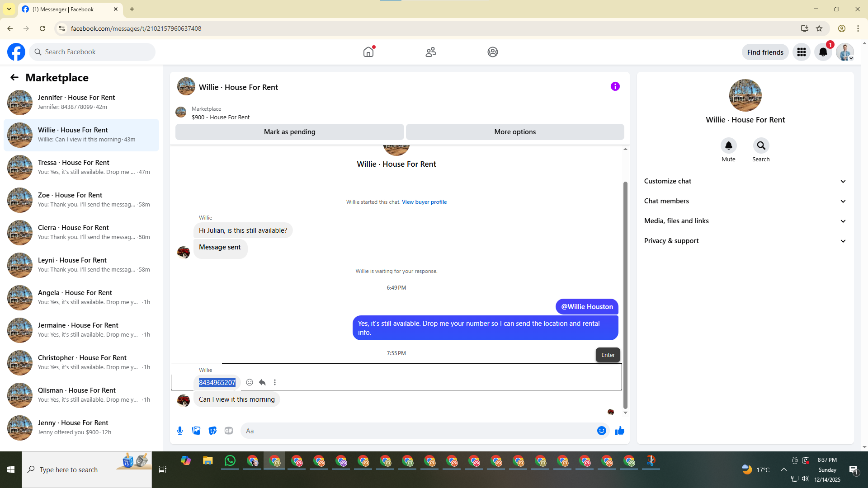The width and height of the screenshot is (868, 488).
Task: Click the voice clip microphone icon
Action: click(180, 431)
